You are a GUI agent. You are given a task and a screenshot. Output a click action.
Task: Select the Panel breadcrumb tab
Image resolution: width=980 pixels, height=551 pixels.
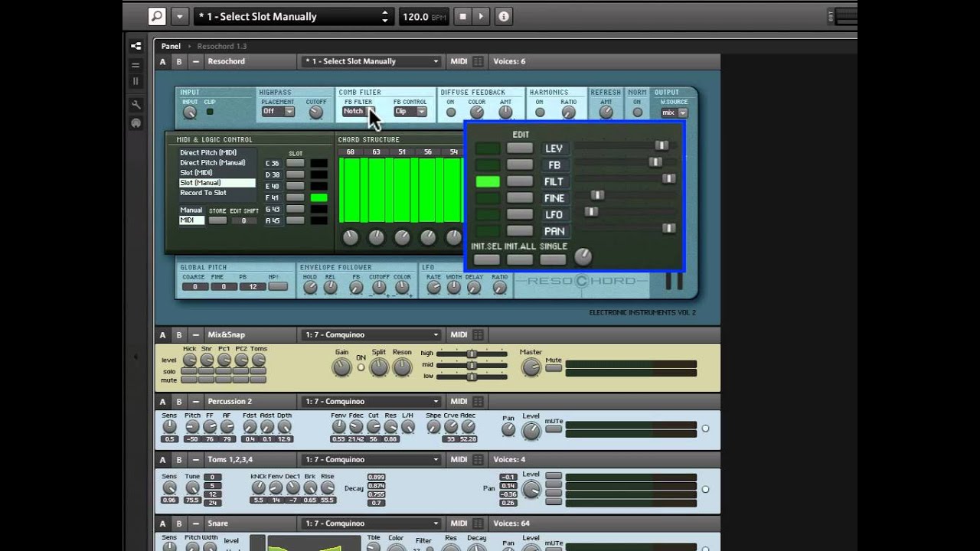tap(171, 46)
